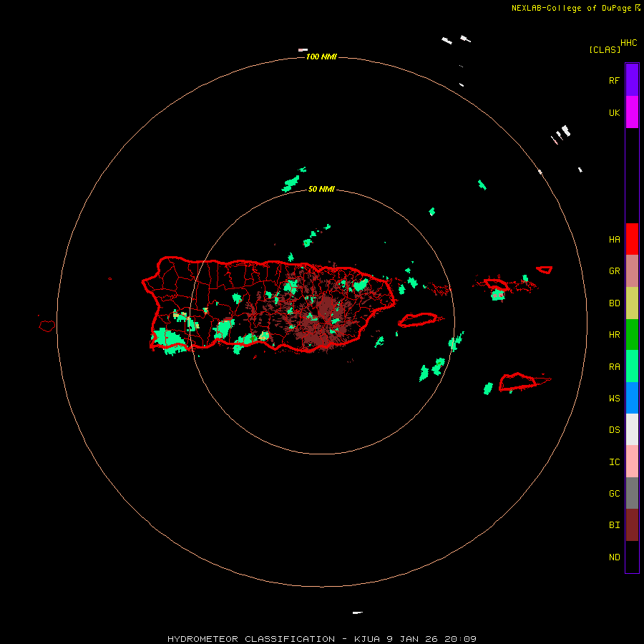Click the 'IC' legend label
The width and height of the screenshot is (644, 644).
[x=614, y=462]
